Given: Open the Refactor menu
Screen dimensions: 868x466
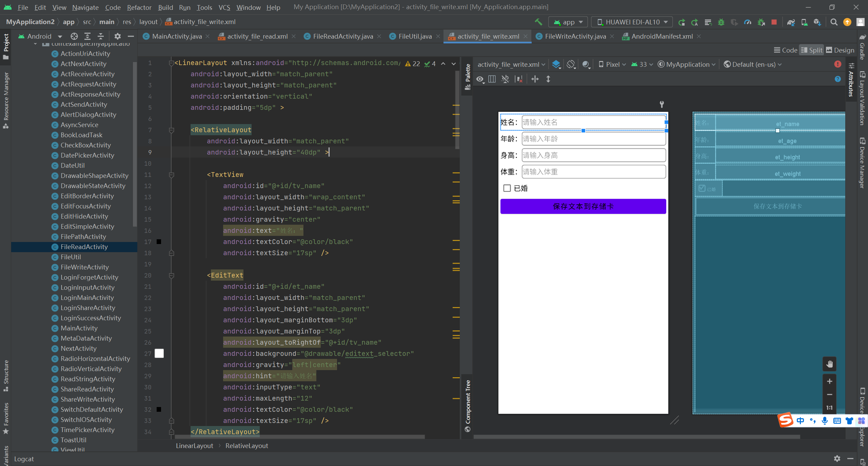Looking at the screenshot, I should pyautogui.click(x=139, y=7).
